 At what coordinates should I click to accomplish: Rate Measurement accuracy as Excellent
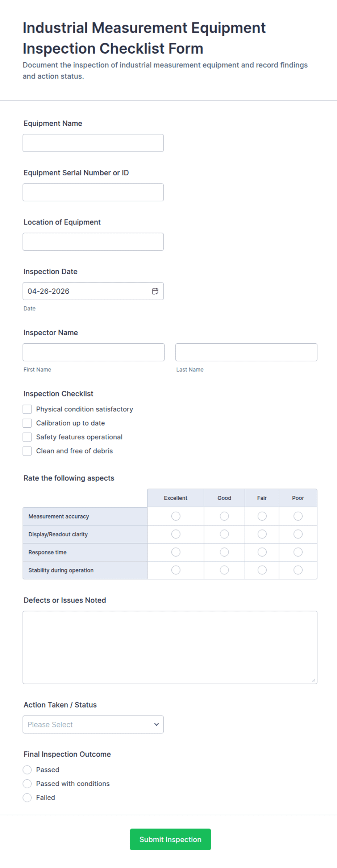pyautogui.click(x=175, y=516)
